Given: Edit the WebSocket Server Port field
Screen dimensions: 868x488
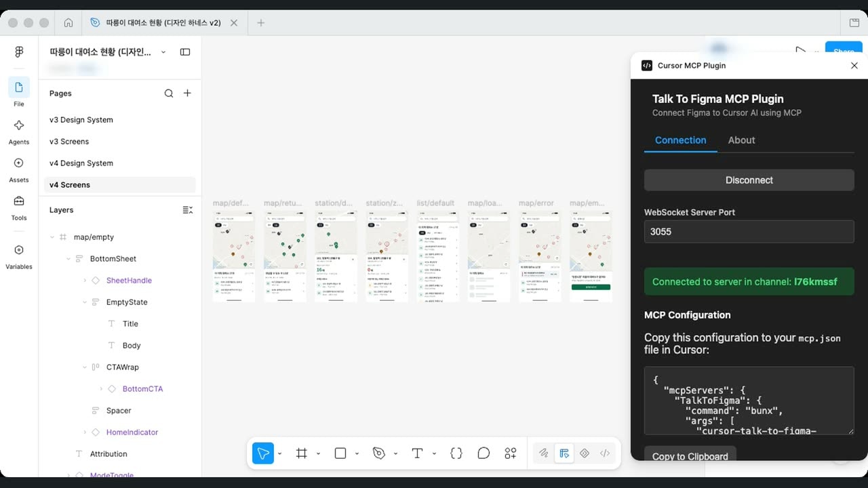Looking at the screenshot, I should [749, 232].
